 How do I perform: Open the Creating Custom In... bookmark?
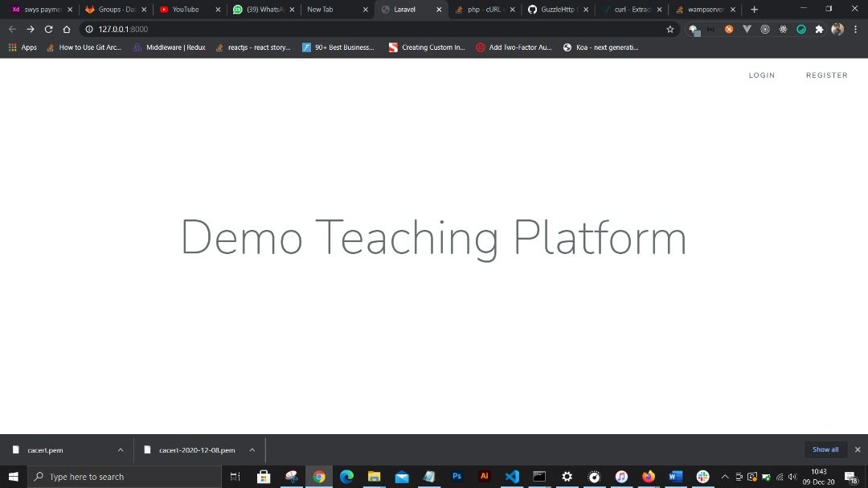(427, 47)
